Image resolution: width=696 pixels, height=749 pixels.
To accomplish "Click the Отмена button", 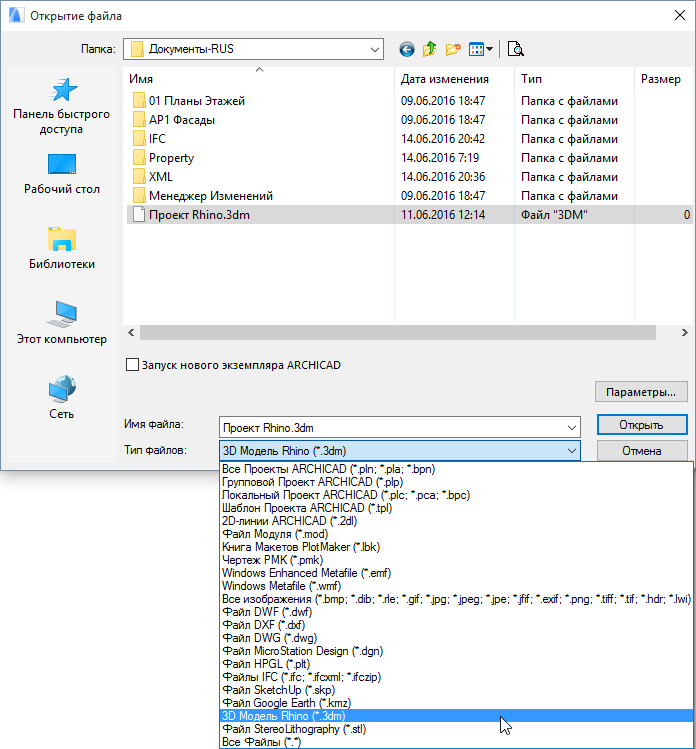I will [642, 450].
